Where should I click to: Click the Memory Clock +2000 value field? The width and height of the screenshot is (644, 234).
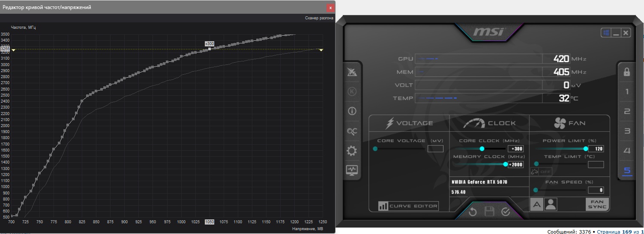tap(515, 164)
